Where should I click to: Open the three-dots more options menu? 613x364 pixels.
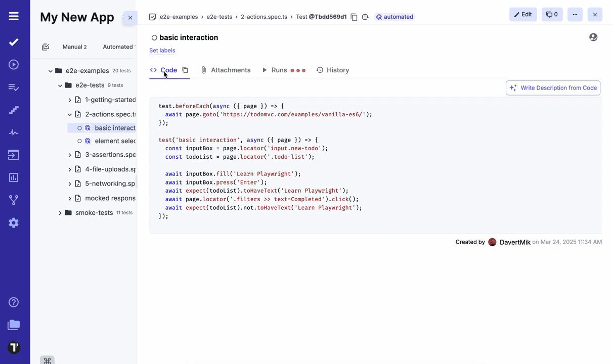[x=575, y=15]
